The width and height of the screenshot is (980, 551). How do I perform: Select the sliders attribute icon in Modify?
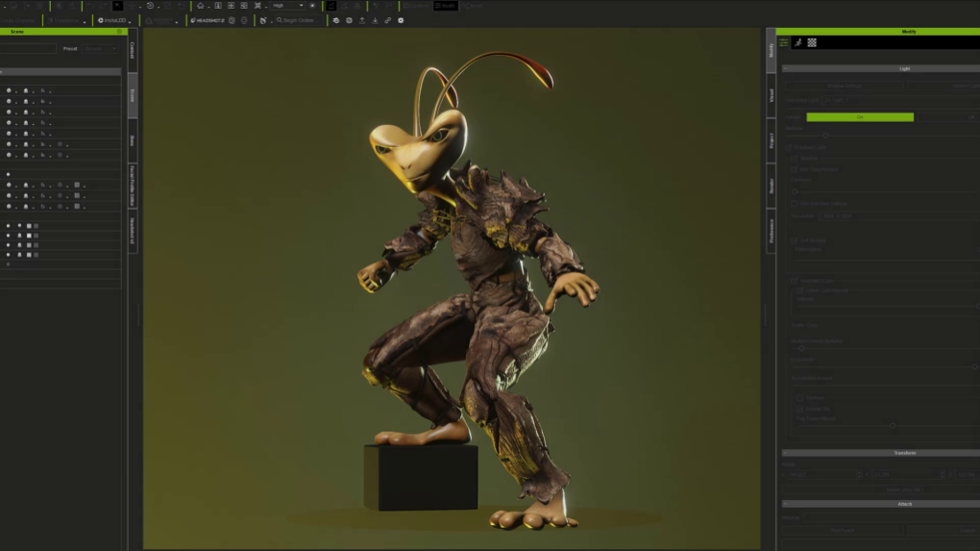point(784,42)
